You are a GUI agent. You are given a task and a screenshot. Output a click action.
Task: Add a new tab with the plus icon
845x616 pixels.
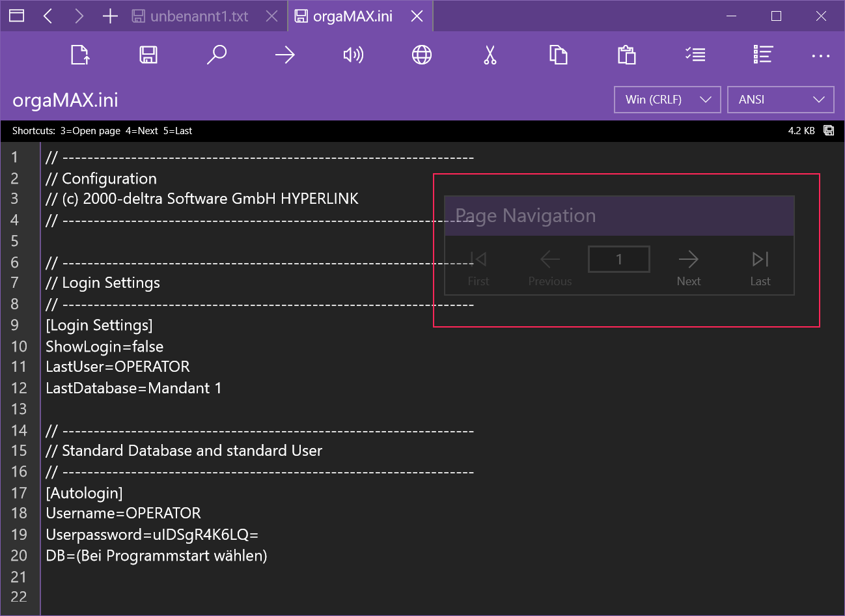[110, 16]
